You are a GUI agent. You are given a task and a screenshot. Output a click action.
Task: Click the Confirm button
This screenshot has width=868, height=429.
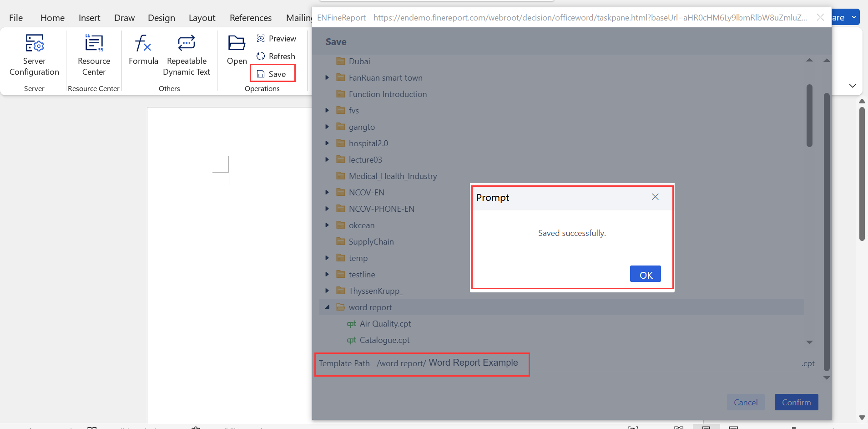pyautogui.click(x=796, y=402)
